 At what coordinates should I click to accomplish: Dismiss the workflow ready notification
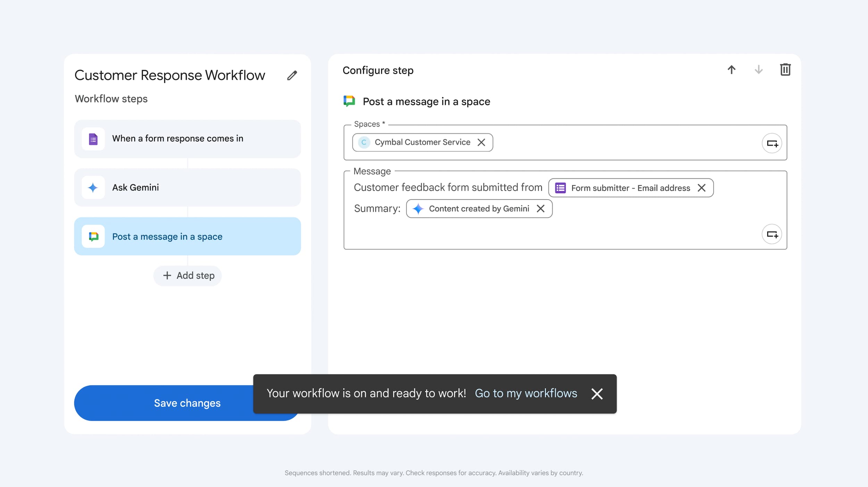[597, 394]
